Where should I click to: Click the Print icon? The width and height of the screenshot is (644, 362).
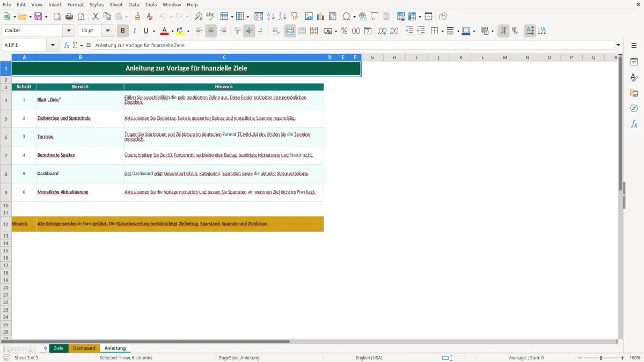[x=69, y=17]
